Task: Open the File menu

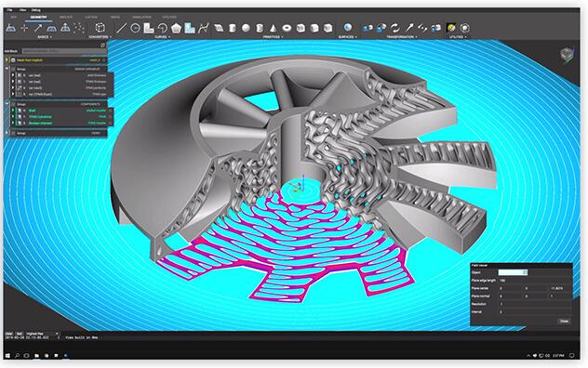Action: coord(10,10)
